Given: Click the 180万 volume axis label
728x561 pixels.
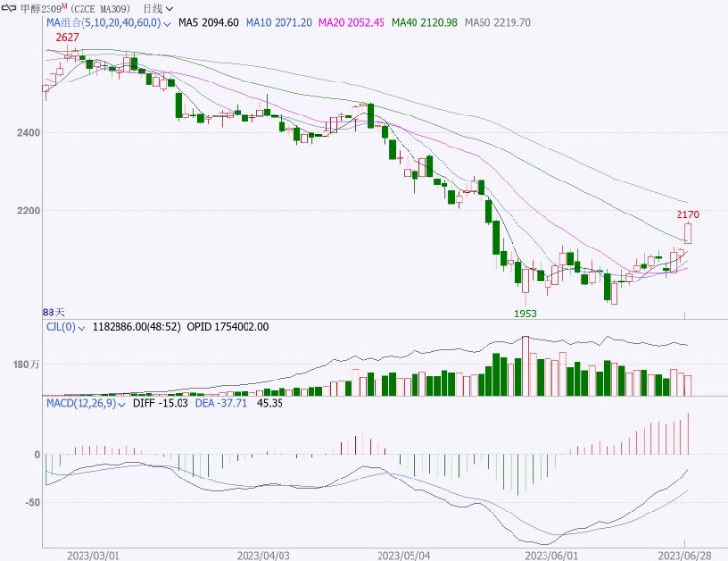Looking at the screenshot, I should click(26, 364).
